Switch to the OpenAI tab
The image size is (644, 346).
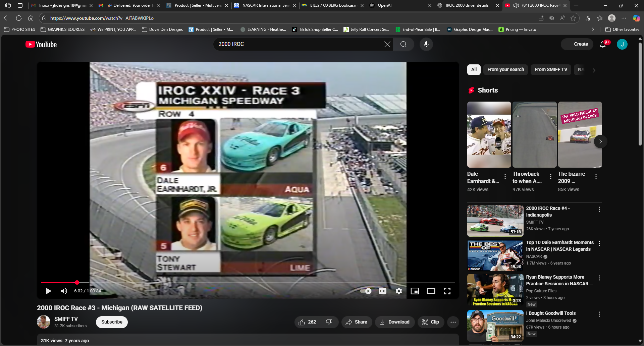click(x=401, y=5)
